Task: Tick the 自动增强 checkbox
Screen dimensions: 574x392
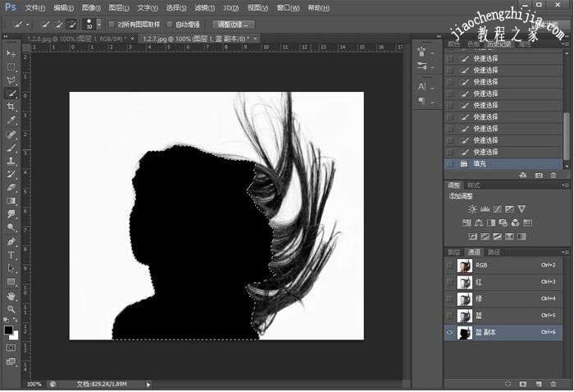Action: tap(170, 25)
